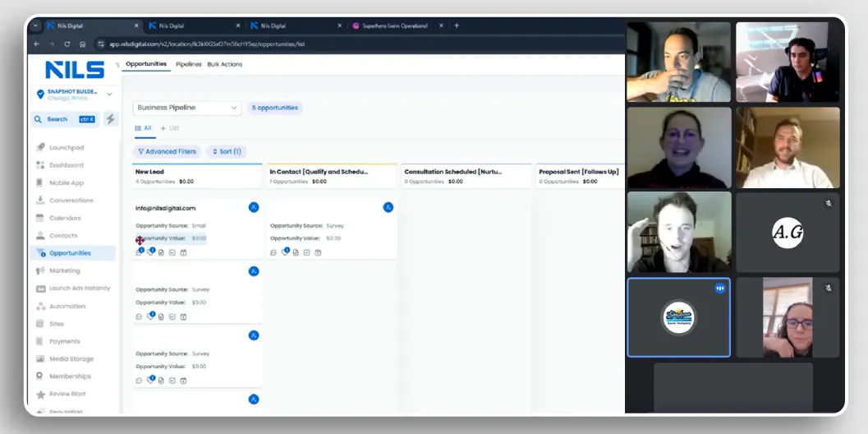Viewport: 868px width, 434px height.
Task: Open calendar icon on the In Contact card
Action: tap(318, 253)
